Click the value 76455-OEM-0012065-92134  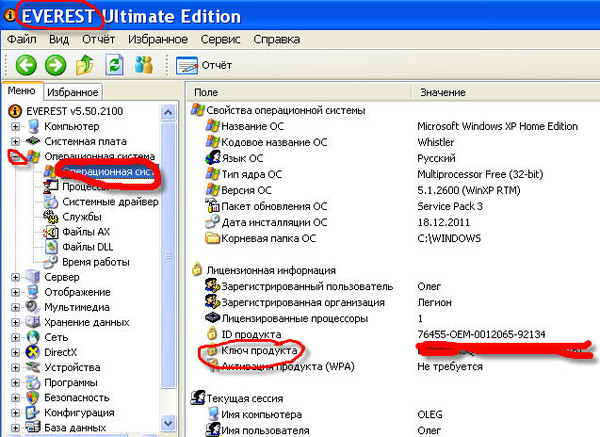coord(481,334)
